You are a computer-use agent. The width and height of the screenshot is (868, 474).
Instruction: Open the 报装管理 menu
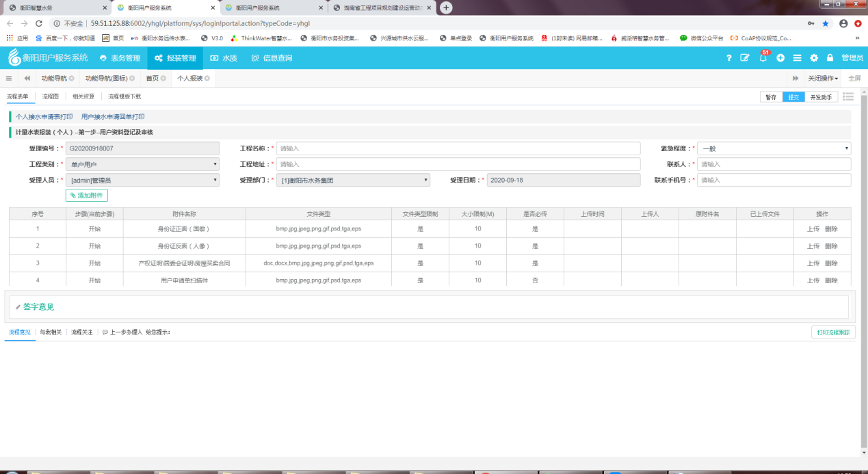(175, 58)
